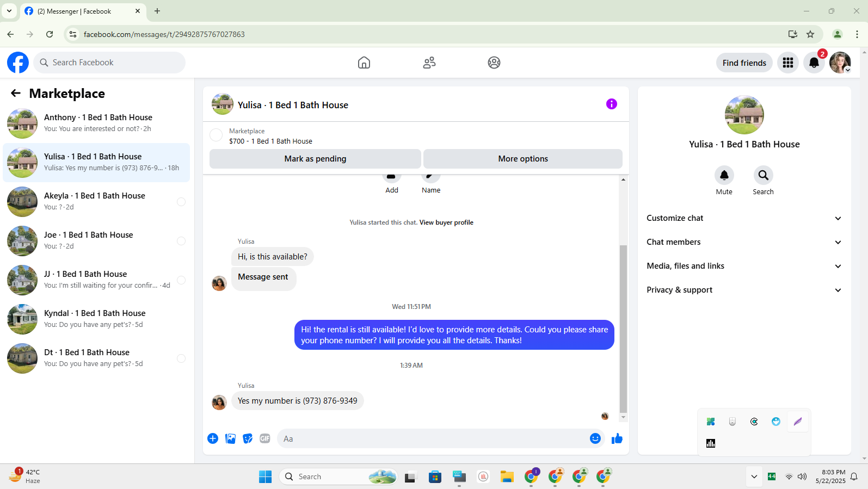Send a thumbs-up like
The height and width of the screenshot is (489, 868).
pos(617,438)
